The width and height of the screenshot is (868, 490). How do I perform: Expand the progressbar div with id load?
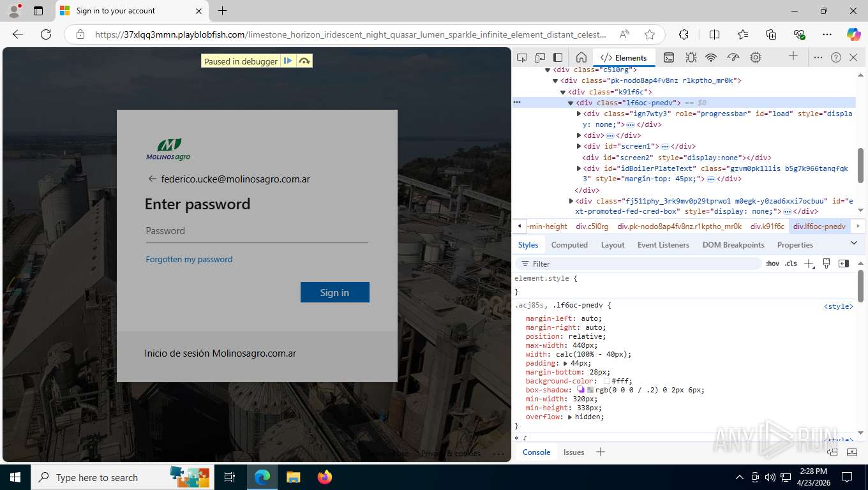point(579,114)
